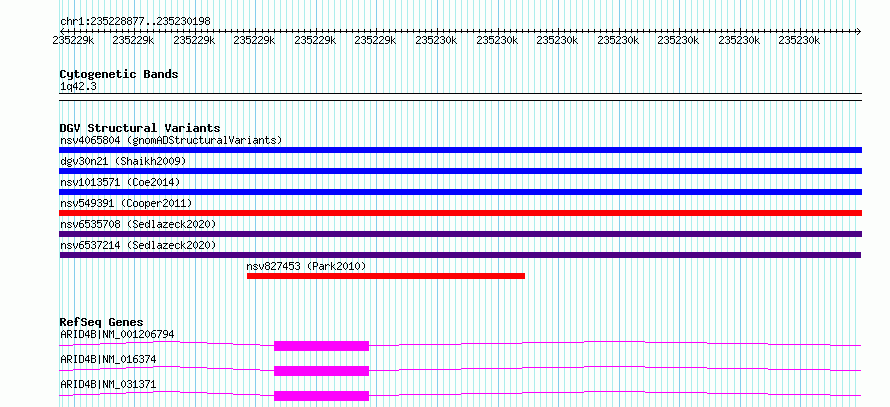Screen dimensions: 890x407
Task: Click the 1q42.3 cytogenetic band bar
Action: click(x=460, y=97)
